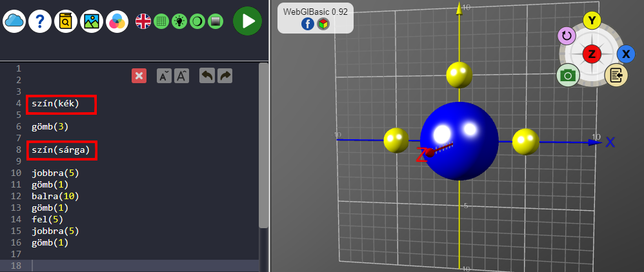
Task: Click the cloud storage icon
Action: [x=14, y=21]
